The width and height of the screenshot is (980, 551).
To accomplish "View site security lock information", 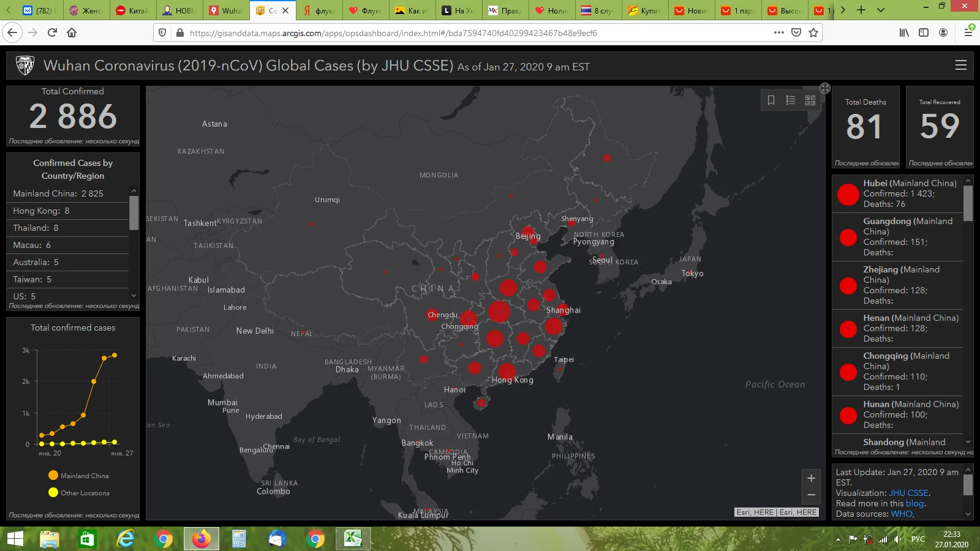I will click(180, 32).
